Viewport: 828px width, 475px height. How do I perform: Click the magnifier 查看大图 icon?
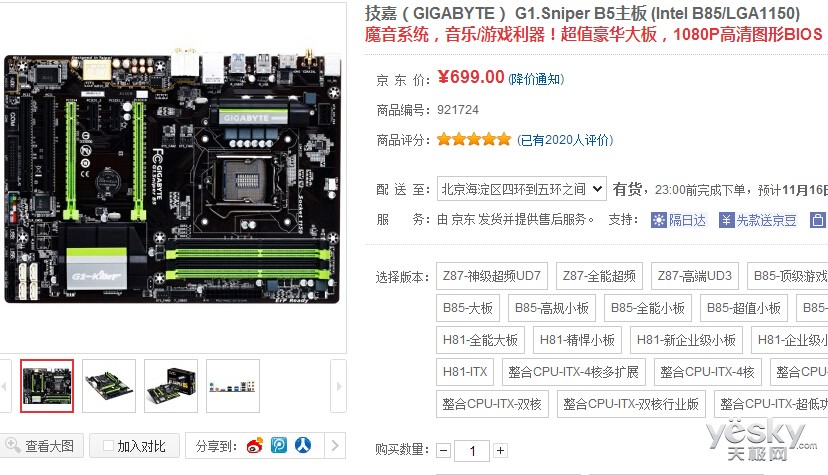pos(13,445)
